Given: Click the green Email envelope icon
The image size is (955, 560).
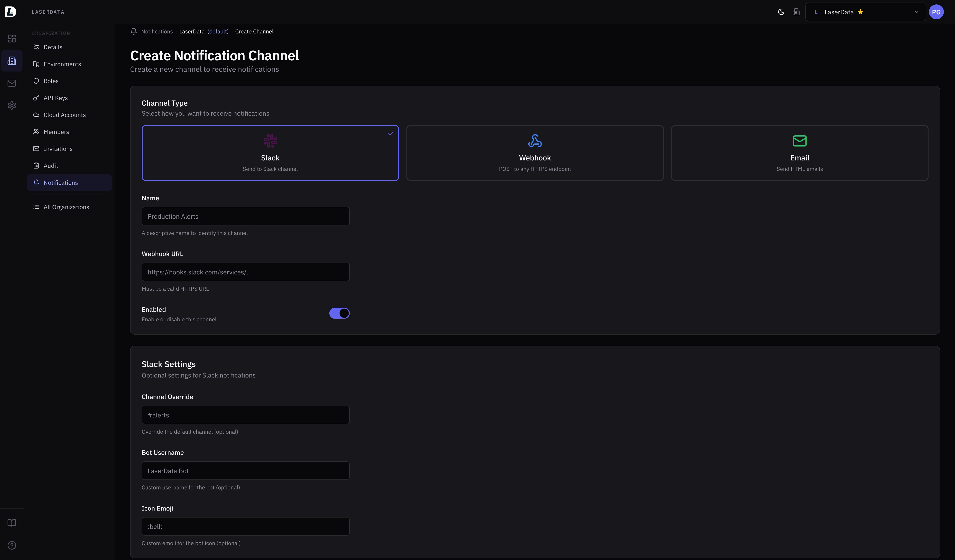Looking at the screenshot, I should [800, 141].
